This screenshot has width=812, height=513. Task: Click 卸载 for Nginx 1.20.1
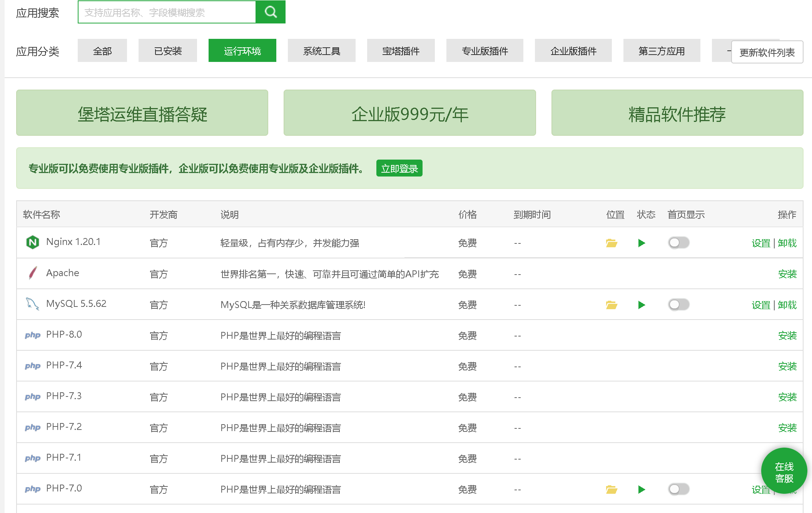point(787,243)
